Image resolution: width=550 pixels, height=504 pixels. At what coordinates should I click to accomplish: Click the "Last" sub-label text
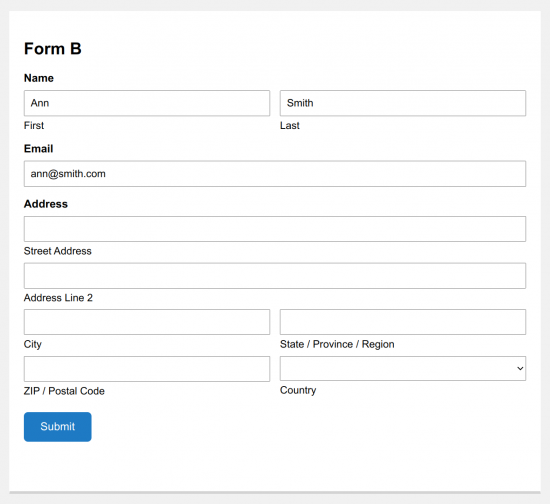click(290, 126)
